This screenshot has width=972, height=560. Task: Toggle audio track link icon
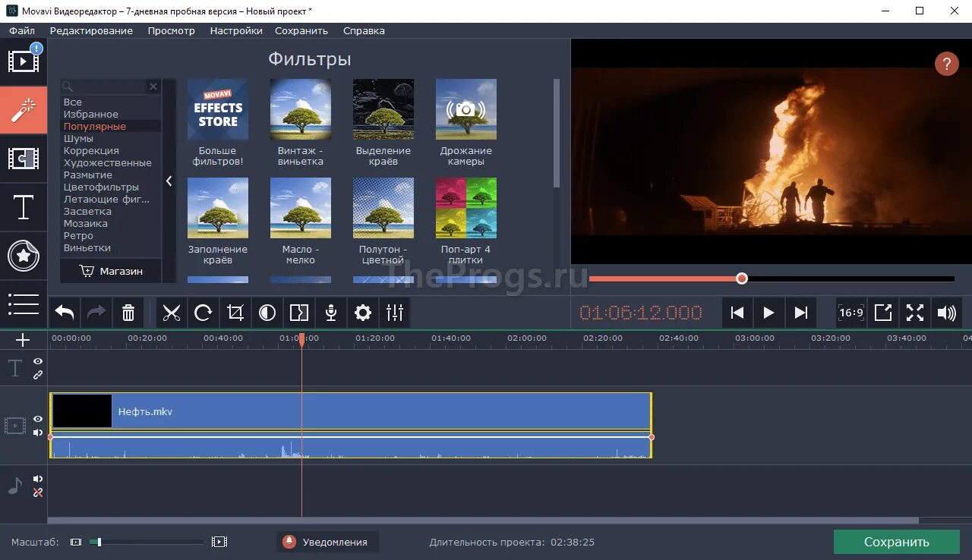37,492
